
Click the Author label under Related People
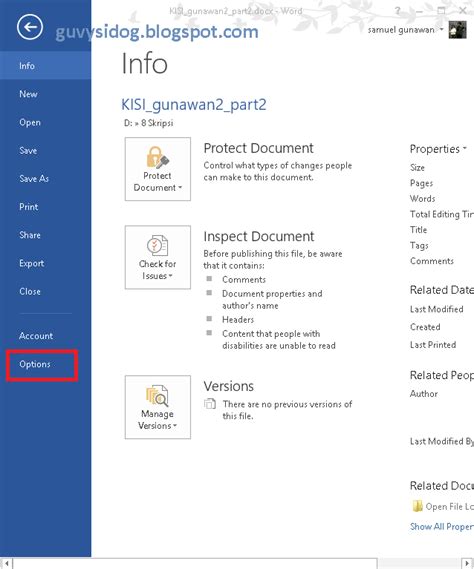[424, 394]
